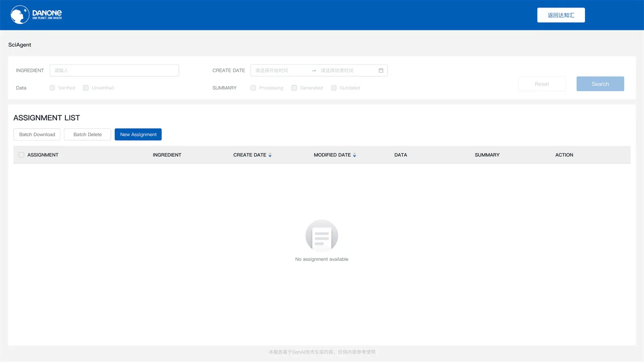Screen dimensions: 644x362
Task: Click the Danone logo in header
Action: point(36,15)
